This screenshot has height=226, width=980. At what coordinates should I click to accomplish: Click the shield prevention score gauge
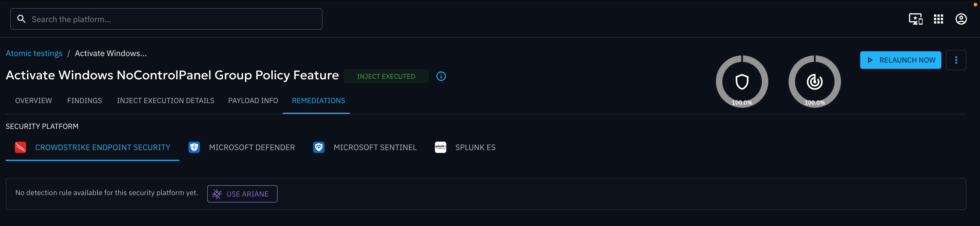742,82
